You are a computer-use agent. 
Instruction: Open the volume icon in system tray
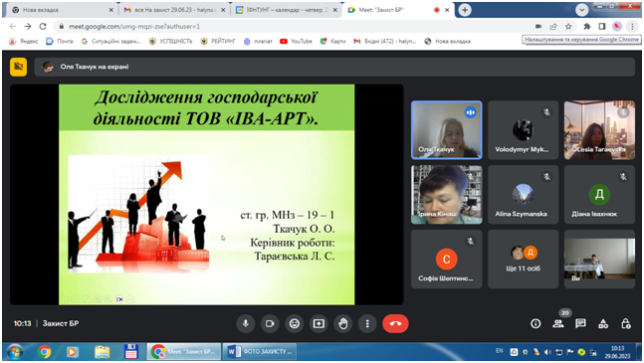pos(547,352)
